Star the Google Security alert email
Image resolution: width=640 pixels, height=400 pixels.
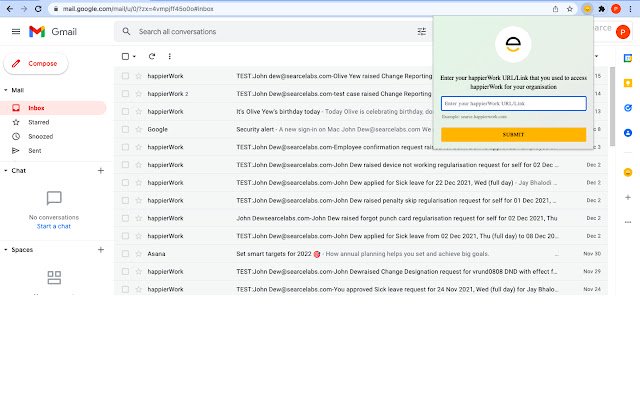click(138, 129)
